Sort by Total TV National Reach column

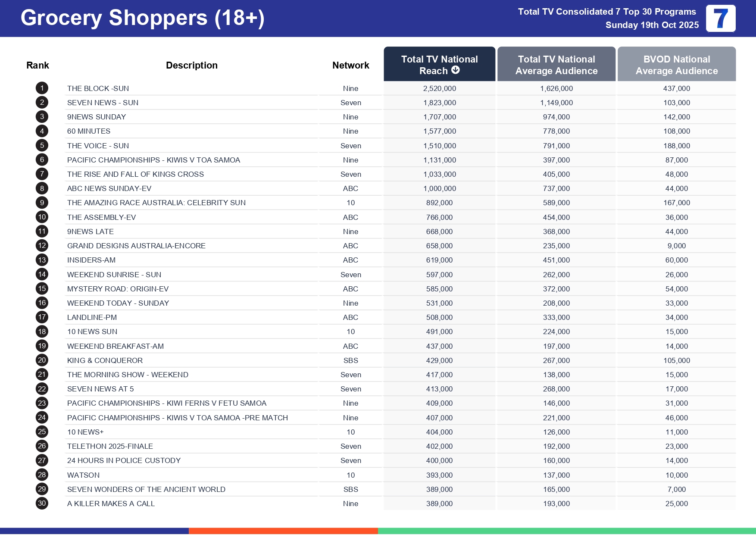point(439,60)
